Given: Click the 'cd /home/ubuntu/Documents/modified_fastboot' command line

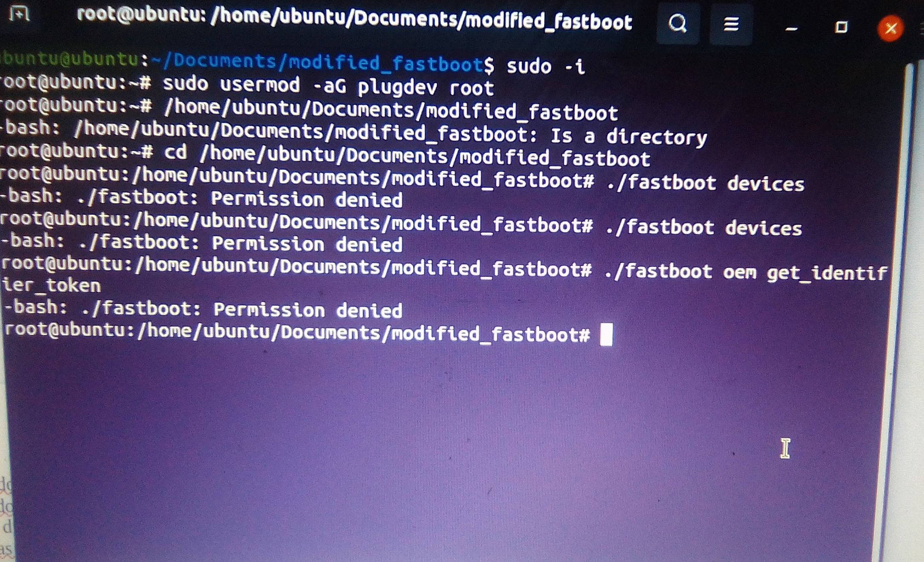Looking at the screenshot, I should coord(325,155).
